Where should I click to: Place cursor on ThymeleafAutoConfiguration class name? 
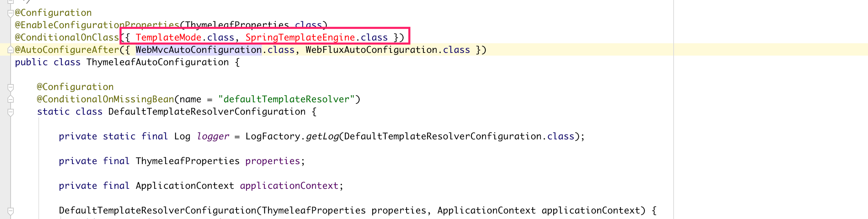point(157,62)
